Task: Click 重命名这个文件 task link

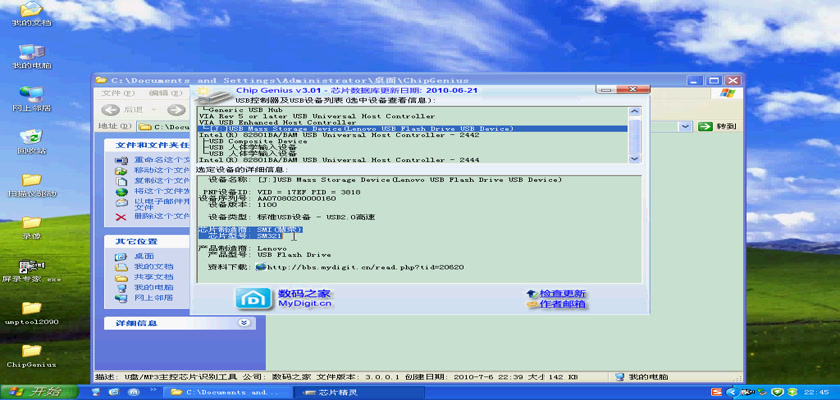Action: 162,160
